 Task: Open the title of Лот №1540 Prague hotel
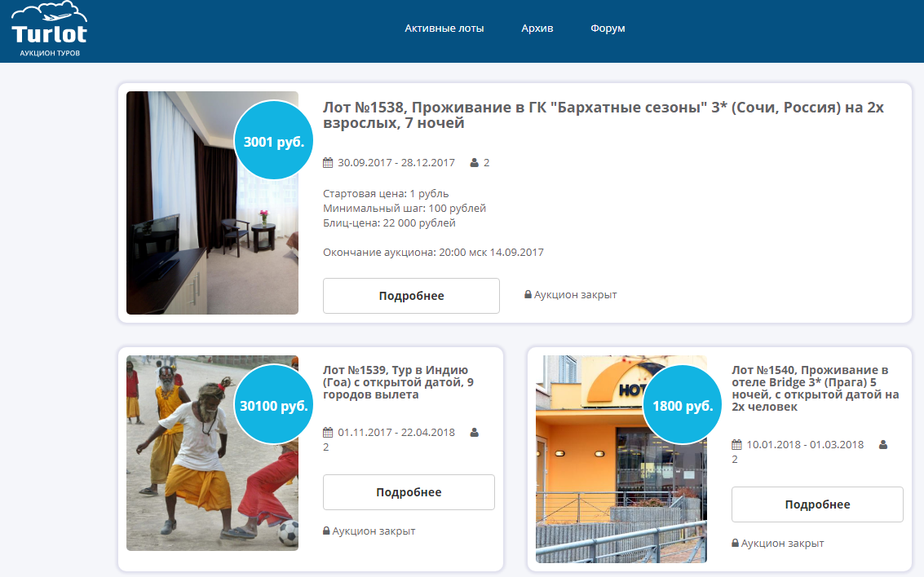(815, 388)
